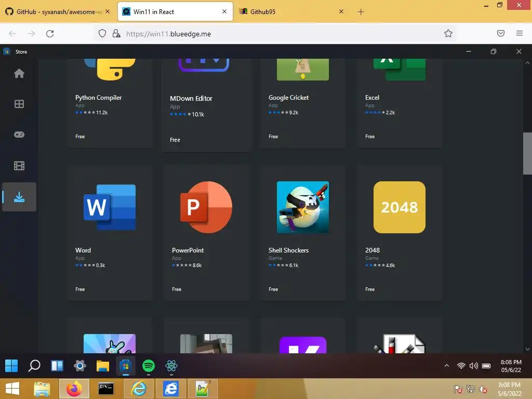Bookmark this page with the star
The height and width of the screenshot is (399, 532).
coord(448,33)
